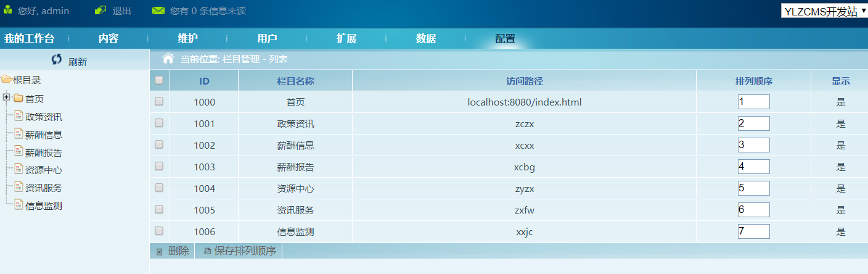The image size is (868, 274).
Task: Check the box for row ID 1000
Action: pyautogui.click(x=159, y=101)
